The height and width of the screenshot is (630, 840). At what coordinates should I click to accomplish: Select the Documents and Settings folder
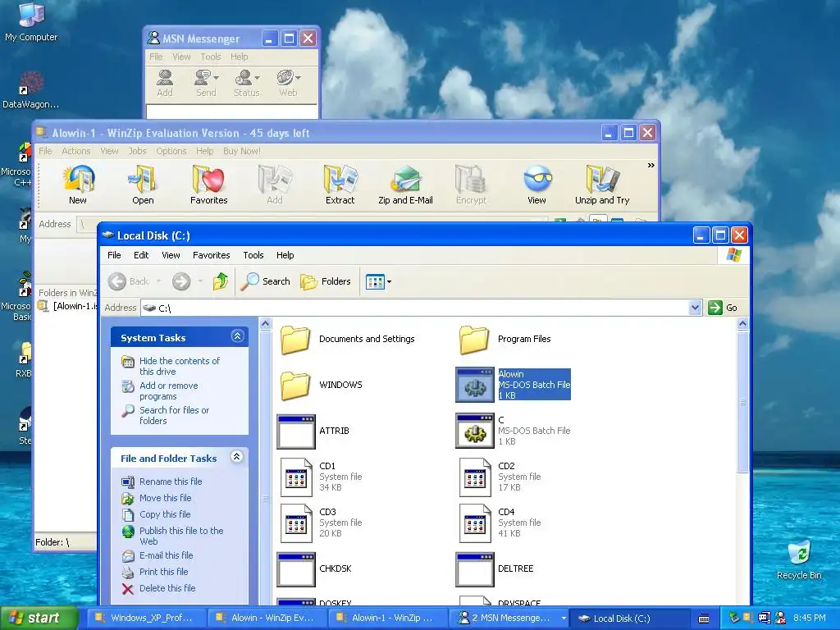[348, 339]
